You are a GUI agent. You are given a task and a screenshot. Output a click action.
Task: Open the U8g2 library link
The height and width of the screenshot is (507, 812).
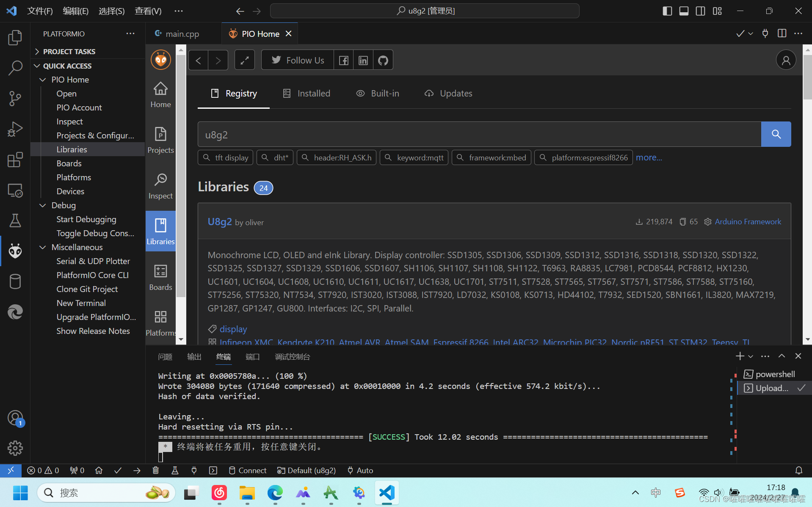220,222
